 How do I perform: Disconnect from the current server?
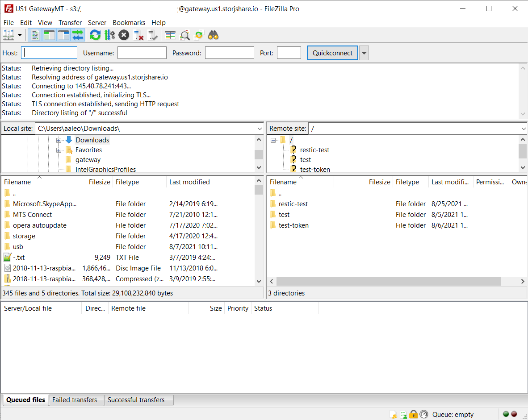[x=138, y=35]
